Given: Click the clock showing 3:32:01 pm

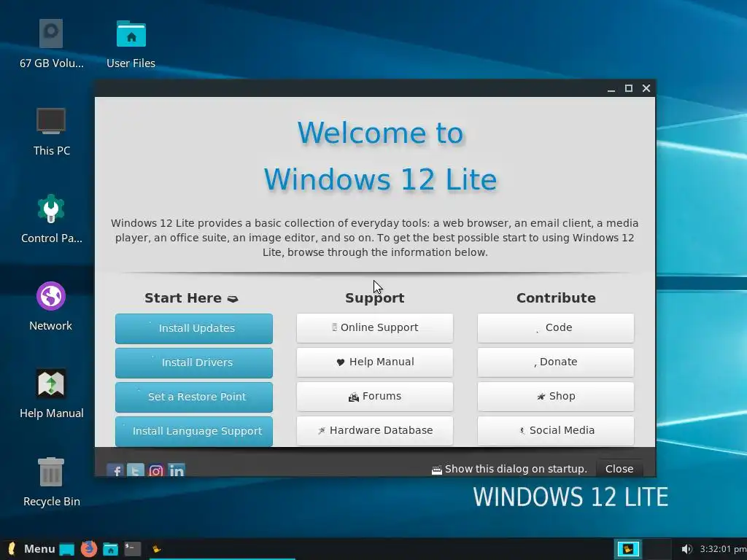Looking at the screenshot, I should click(723, 549).
